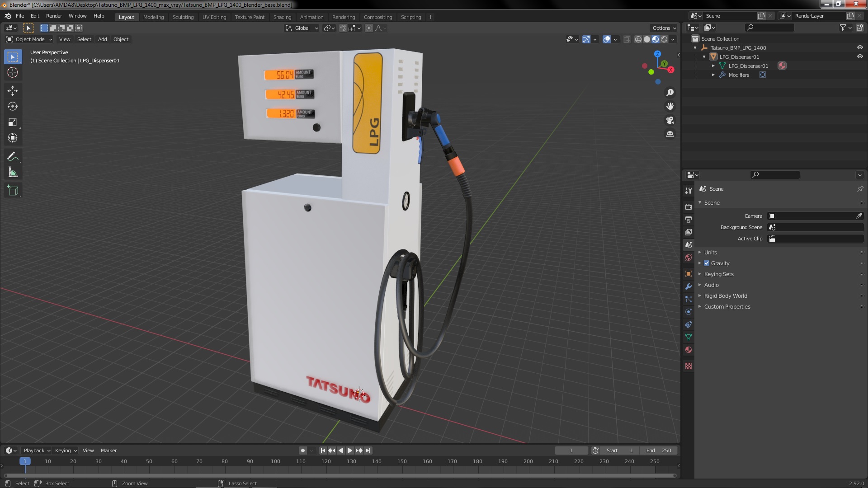This screenshot has width=868, height=488.
Task: Expand the Rigid Body World panel
Action: click(x=726, y=296)
